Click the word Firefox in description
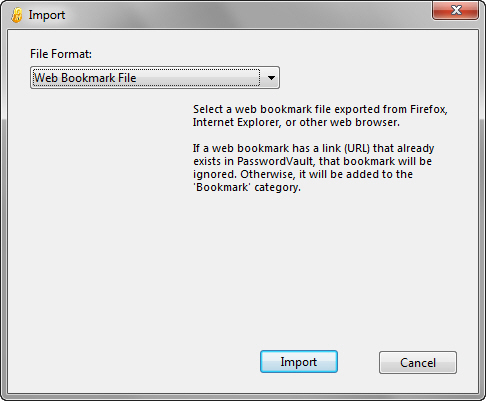This screenshot has height=401, width=486. click(x=428, y=109)
